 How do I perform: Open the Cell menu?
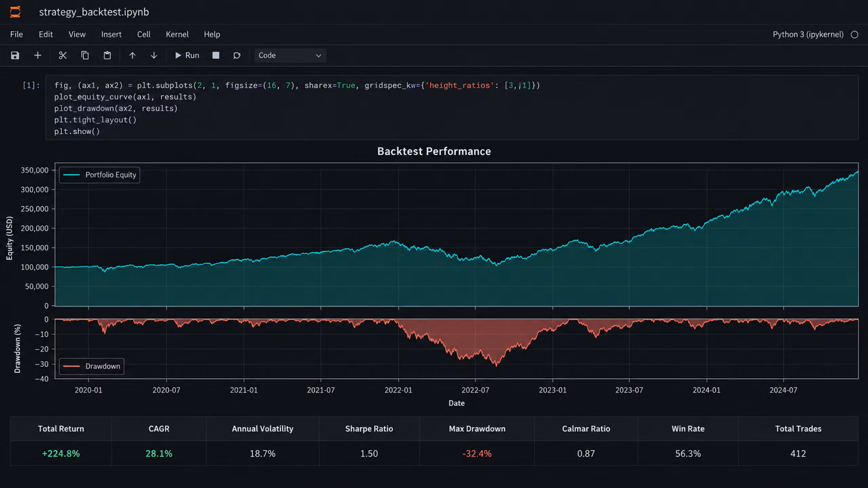click(x=144, y=34)
